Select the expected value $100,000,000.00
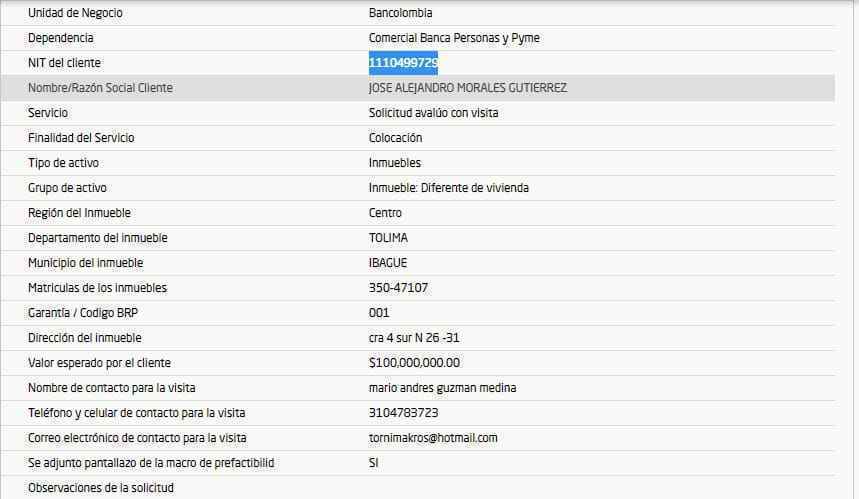 point(414,363)
